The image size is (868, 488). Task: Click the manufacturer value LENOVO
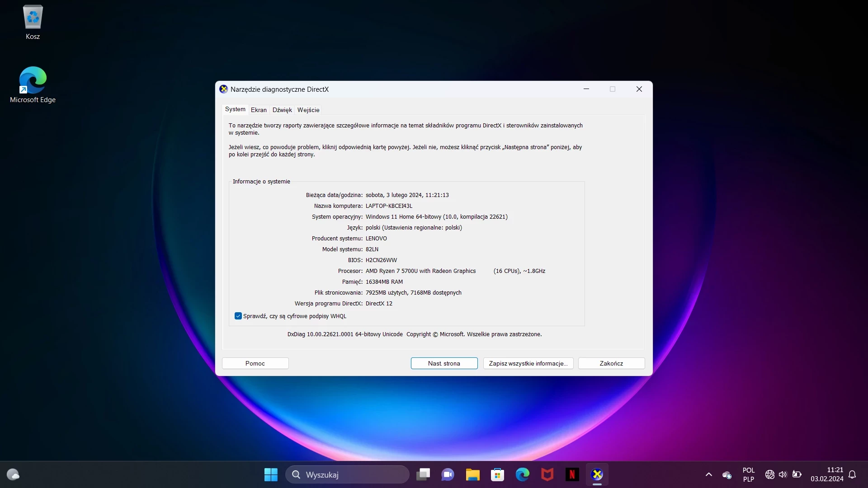(x=376, y=239)
